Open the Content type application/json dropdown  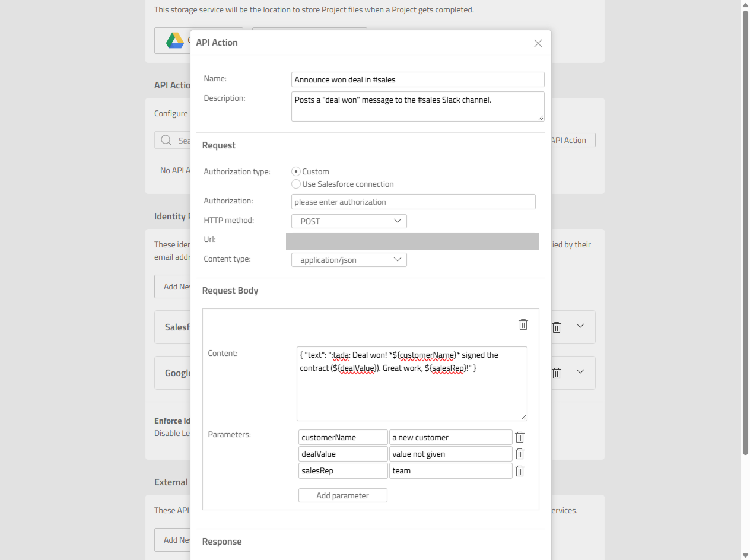[x=349, y=260]
